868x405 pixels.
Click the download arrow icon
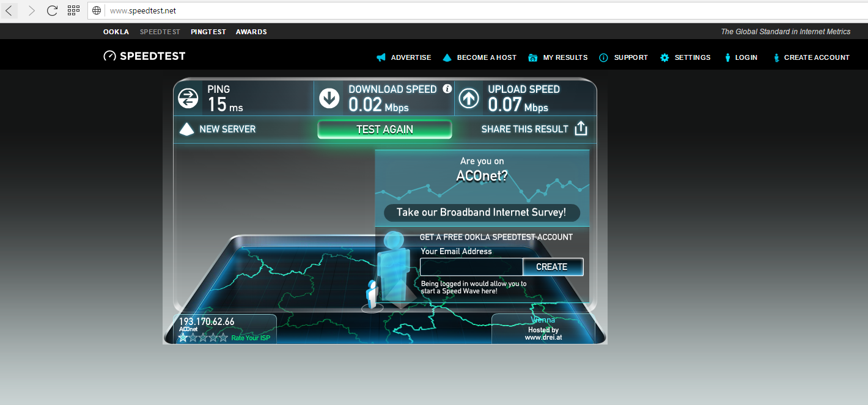click(329, 98)
